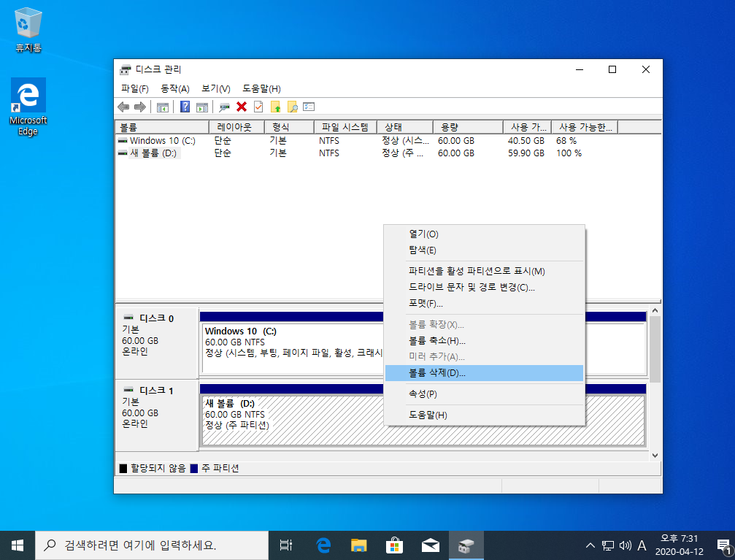The width and height of the screenshot is (735, 560).
Task: Open the 파일(F) menu
Action: pos(134,88)
